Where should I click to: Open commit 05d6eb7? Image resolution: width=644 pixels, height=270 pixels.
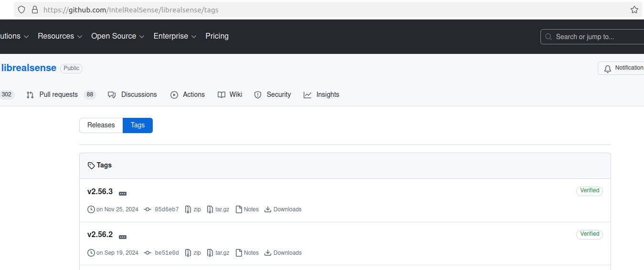[x=167, y=209]
